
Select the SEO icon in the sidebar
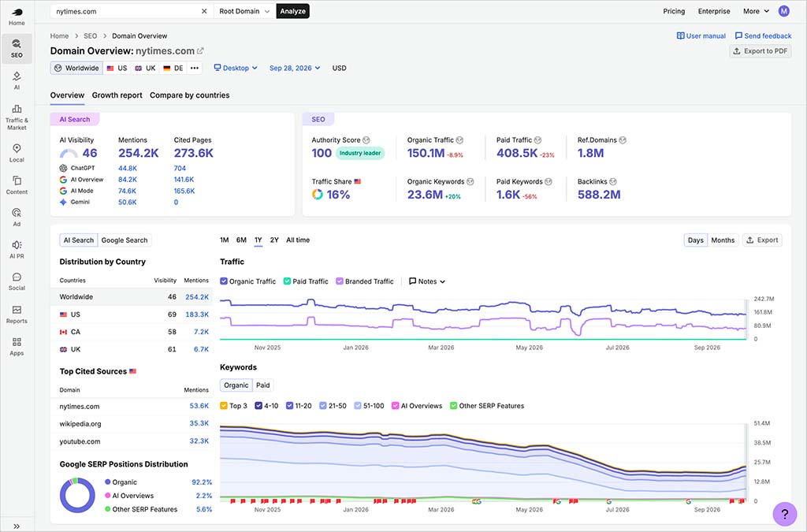[17, 43]
